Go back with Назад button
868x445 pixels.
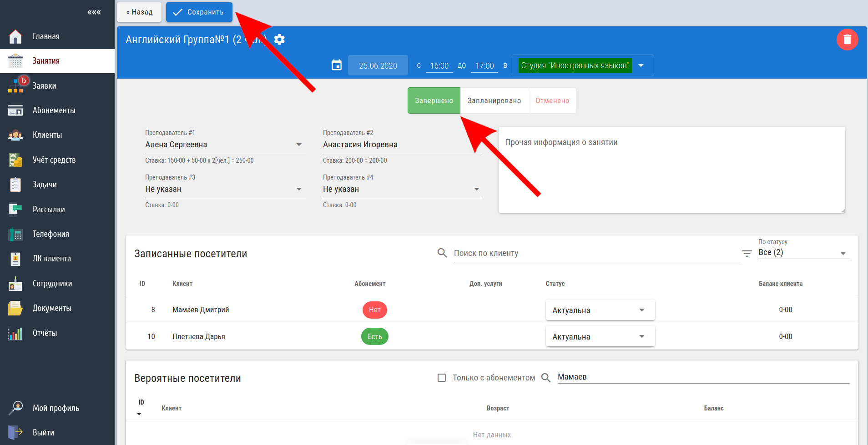click(139, 12)
